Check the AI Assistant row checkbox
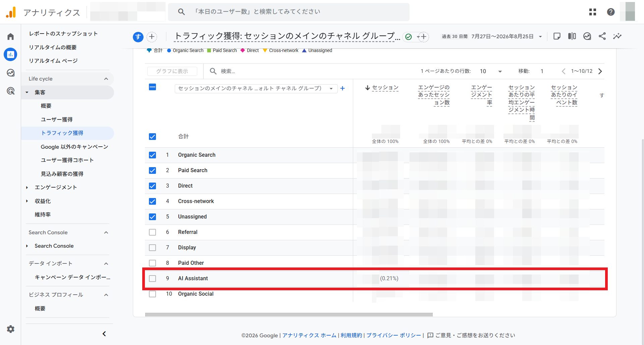This screenshot has height=345, width=644. coord(152,279)
